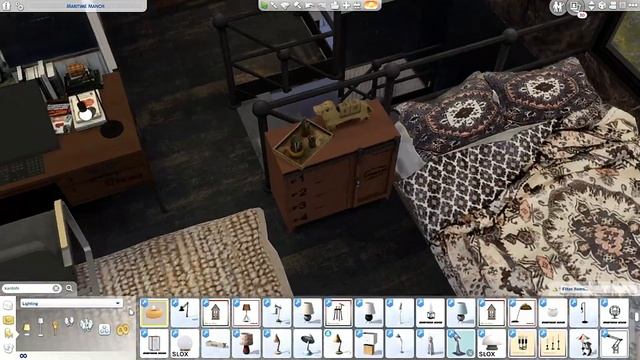
Task: Open the Filter Items button
Action: click(575, 289)
